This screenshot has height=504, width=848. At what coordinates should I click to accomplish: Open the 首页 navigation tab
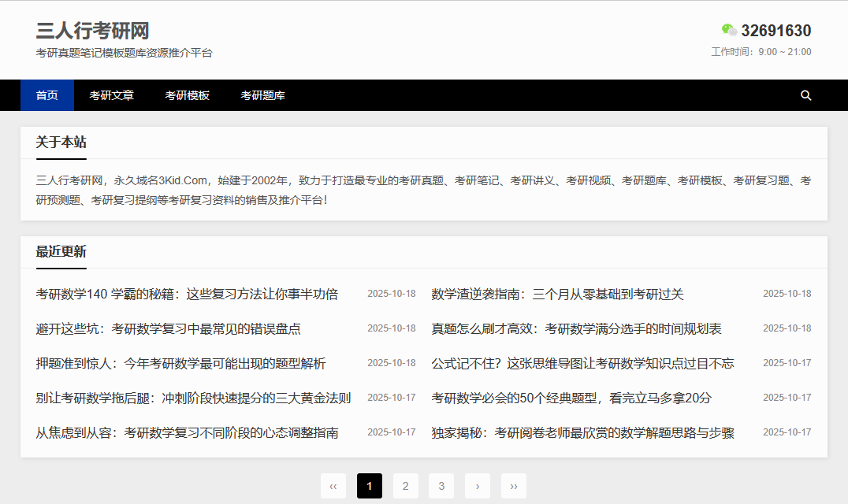tap(46, 95)
